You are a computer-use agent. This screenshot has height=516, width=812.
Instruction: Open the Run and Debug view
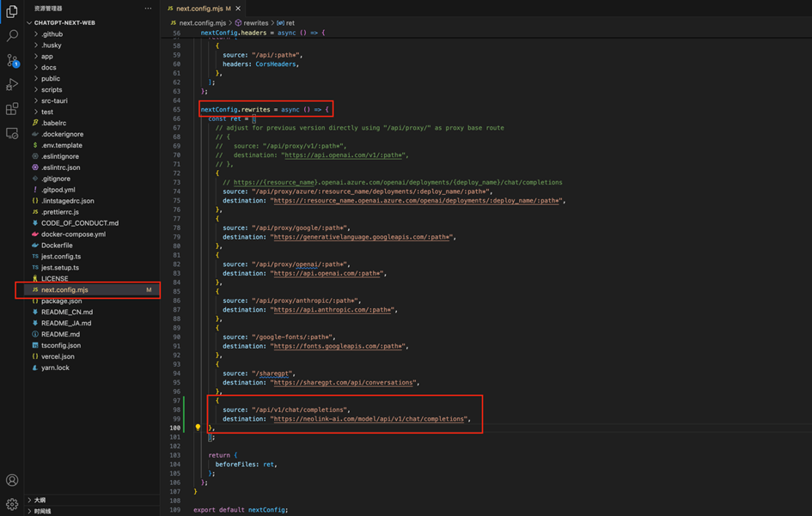tap(12, 84)
